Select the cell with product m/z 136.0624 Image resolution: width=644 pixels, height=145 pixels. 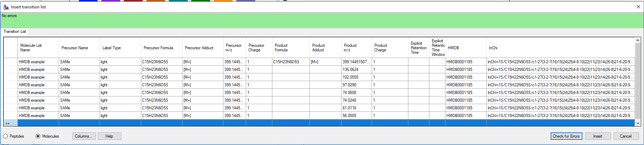pos(356,70)
